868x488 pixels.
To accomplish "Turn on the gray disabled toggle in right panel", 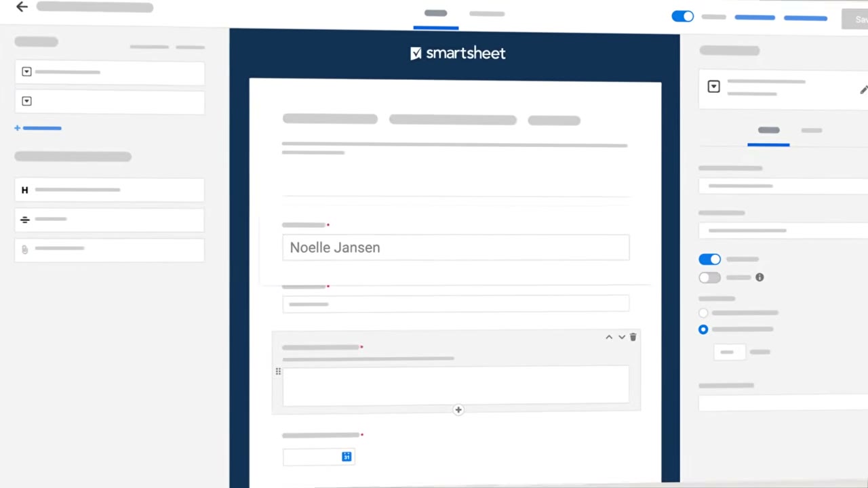I will [710, 277].
